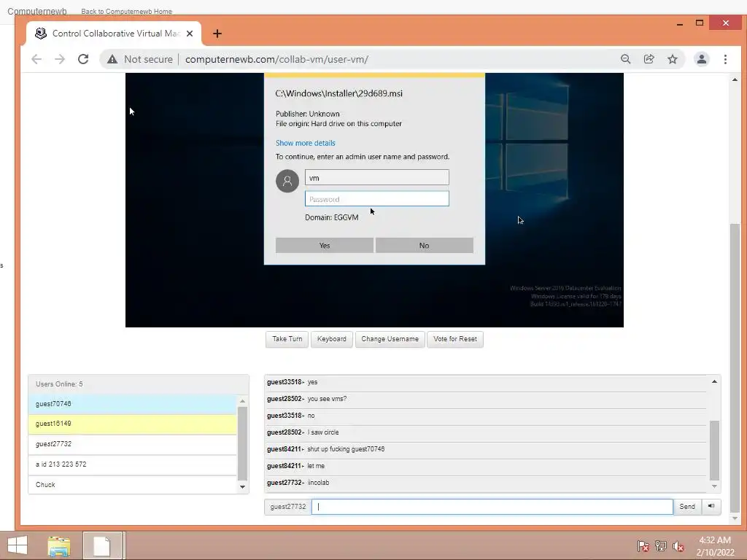
Task: Click the network tray icon
Action: point(661,546)
